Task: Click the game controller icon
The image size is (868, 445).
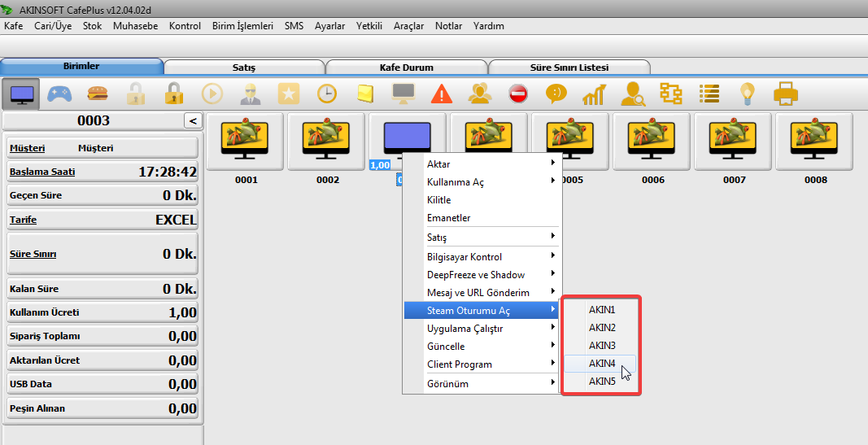Action: click(x=59, y=94)
